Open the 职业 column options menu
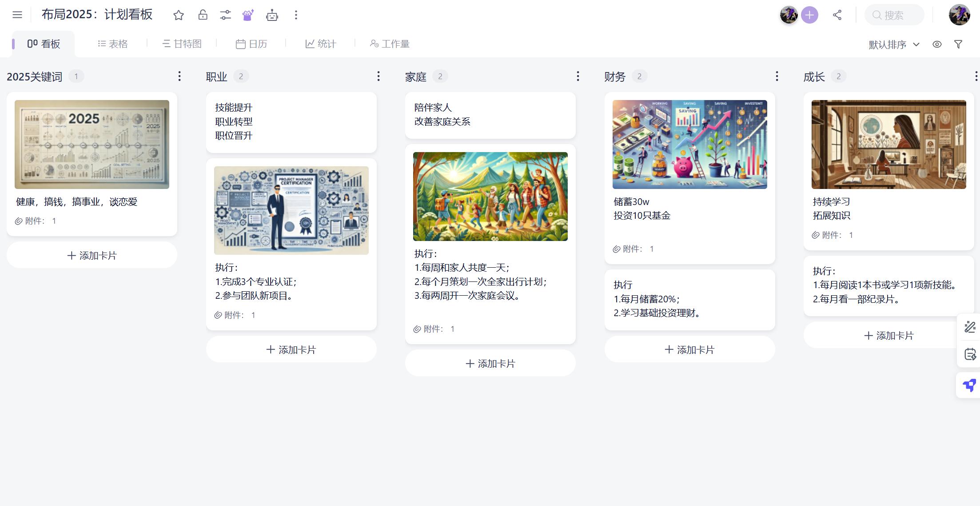This screenshot has width=980, height=506. click(378, 76)
